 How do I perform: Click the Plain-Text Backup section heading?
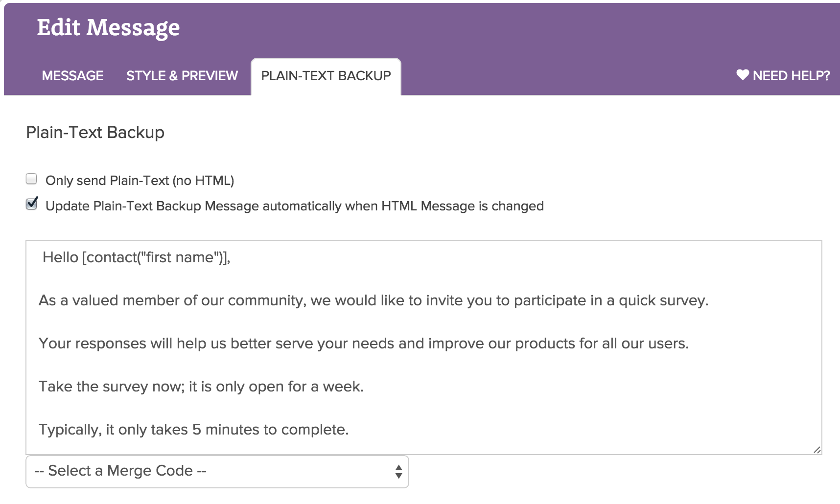click(x=95, y=132)
